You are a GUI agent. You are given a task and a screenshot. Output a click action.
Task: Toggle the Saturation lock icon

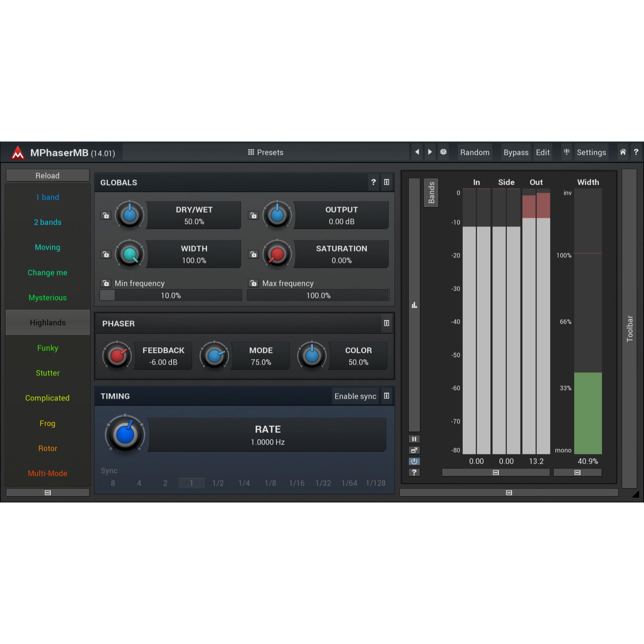(x=253, y=254)
